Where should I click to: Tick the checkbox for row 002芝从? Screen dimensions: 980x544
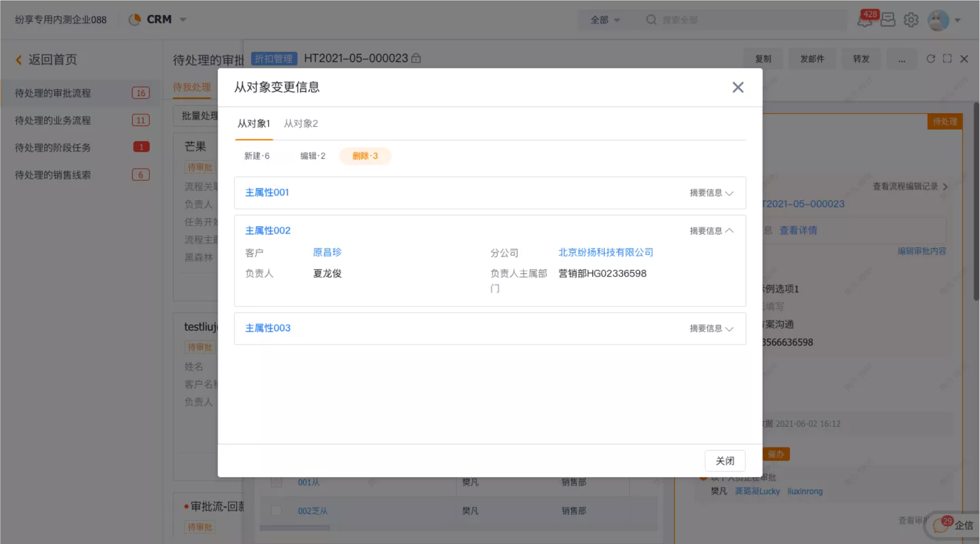point(276,511)
